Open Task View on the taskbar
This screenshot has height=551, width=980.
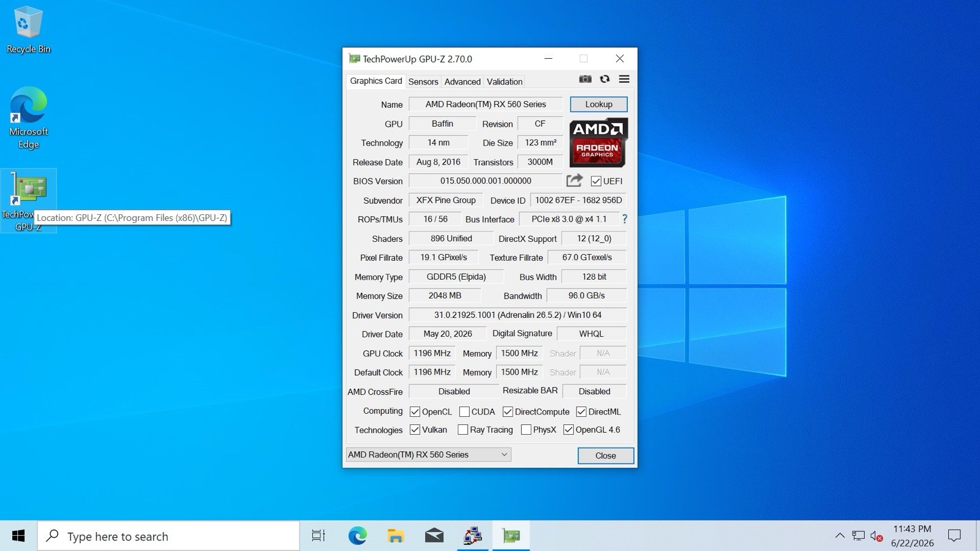pyautogui.click(x=318, y=536)
